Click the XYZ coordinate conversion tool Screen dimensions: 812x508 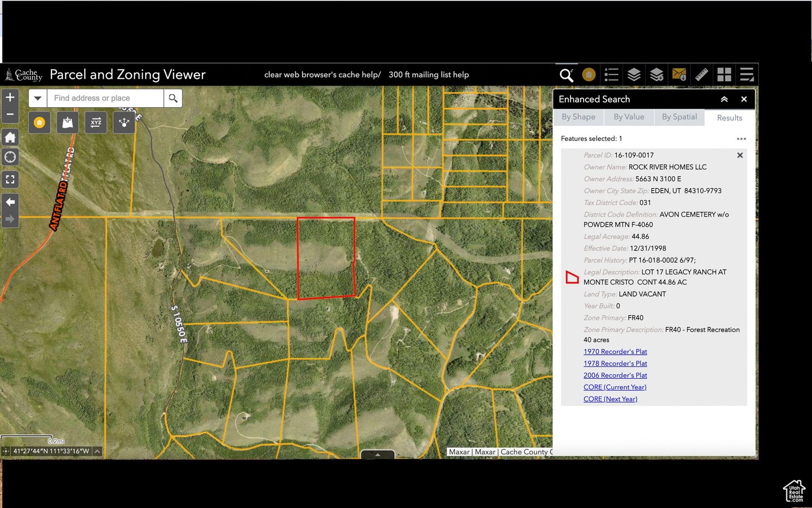pyautogui.click(x=96, y=122)
